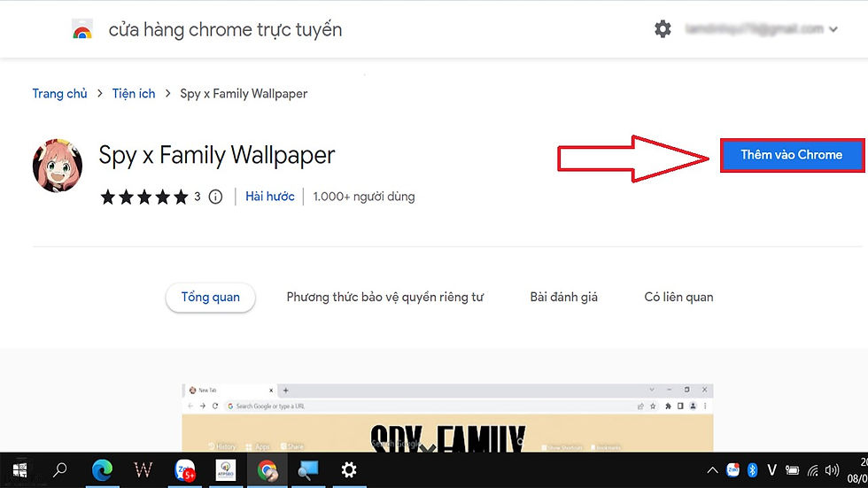Screen dimensions: 868x488
Task: Click the Spy x Family Wallpaper breadcrumb text
Action: point(244,94)
